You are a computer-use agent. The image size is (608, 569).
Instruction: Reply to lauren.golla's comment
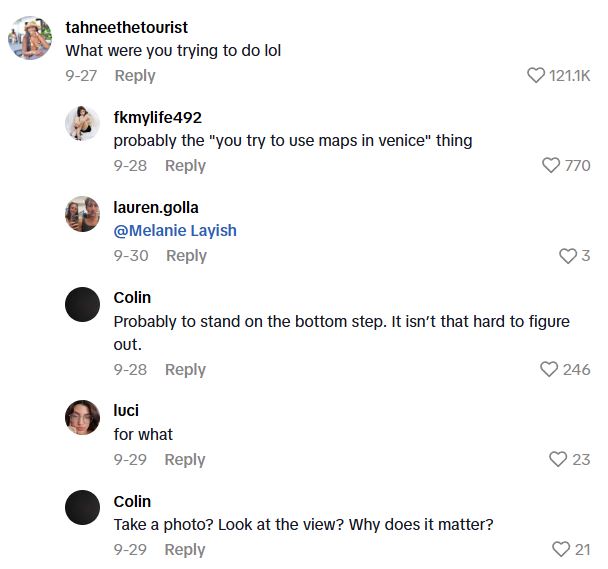coord(186,255)
